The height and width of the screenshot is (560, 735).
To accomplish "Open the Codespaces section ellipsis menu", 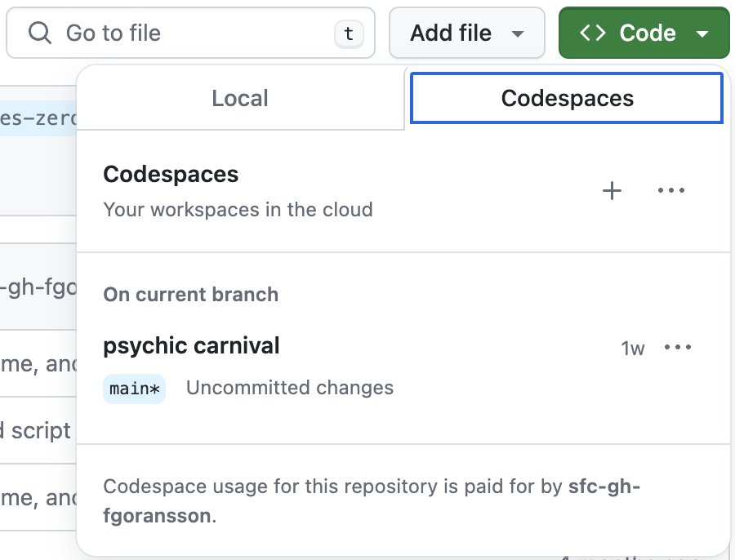I will pos(671,190).
